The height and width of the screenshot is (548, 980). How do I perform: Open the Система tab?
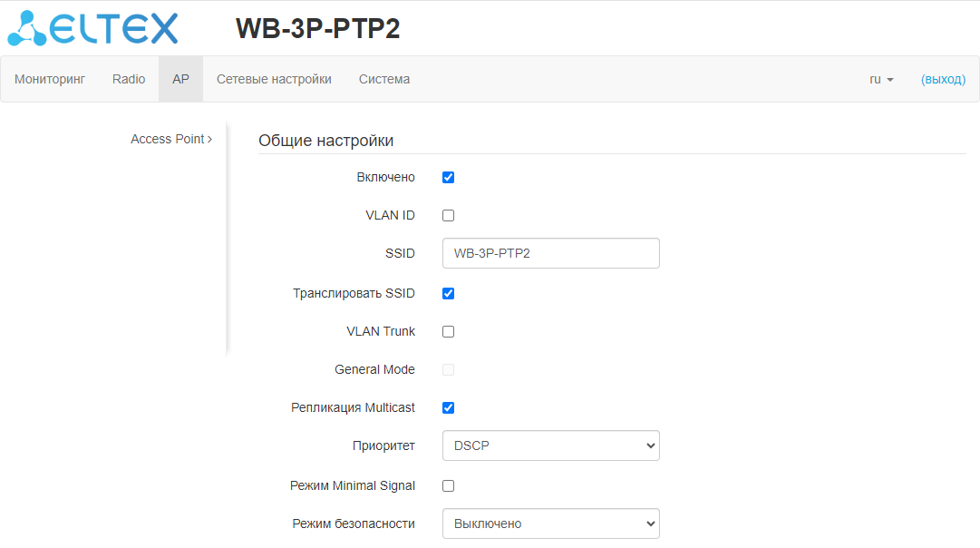pyautogui.click(x=384, y=80)
